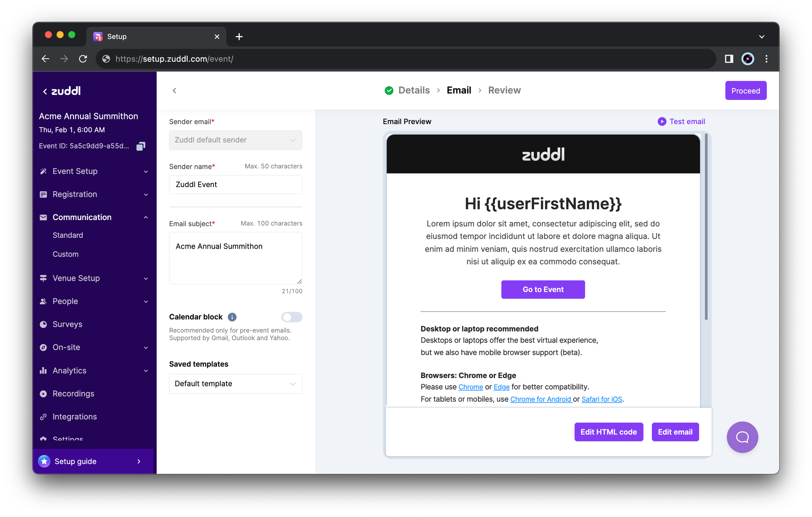Click the Test email play icon
The height and width of the screenshot is (517, 812).
click(x=662, y=121)
